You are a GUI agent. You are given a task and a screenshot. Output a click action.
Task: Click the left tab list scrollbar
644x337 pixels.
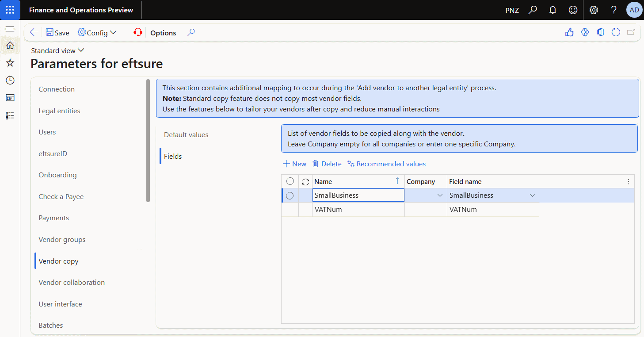148,141
